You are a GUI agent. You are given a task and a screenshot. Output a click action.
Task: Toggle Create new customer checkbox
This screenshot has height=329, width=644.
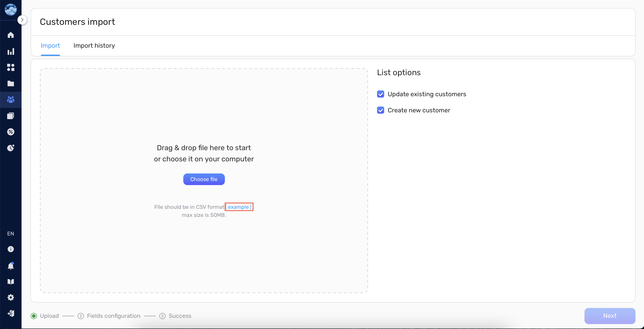coord(381,110)
